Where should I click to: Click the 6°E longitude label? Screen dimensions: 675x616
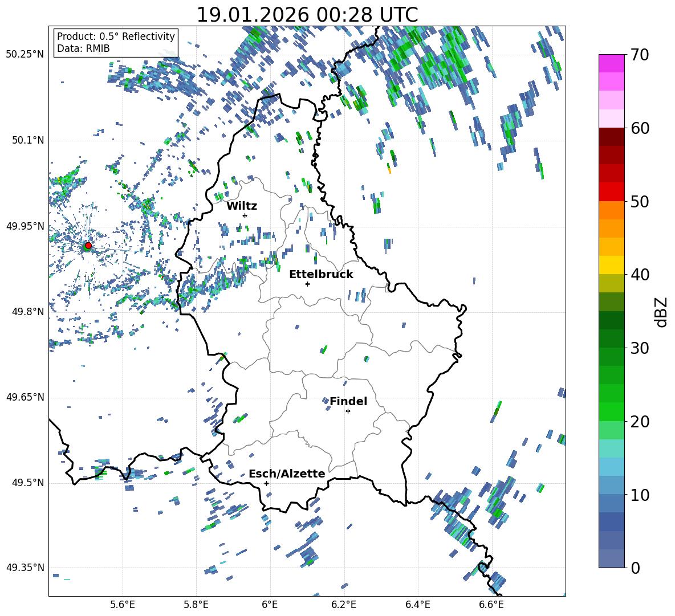click(270, 605)
